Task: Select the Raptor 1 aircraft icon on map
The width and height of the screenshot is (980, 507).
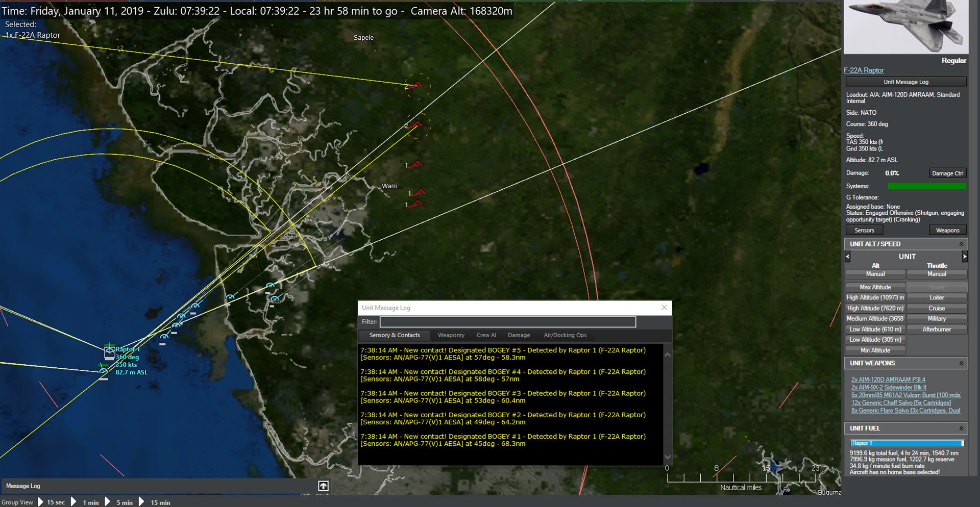Action: [109, 351]
